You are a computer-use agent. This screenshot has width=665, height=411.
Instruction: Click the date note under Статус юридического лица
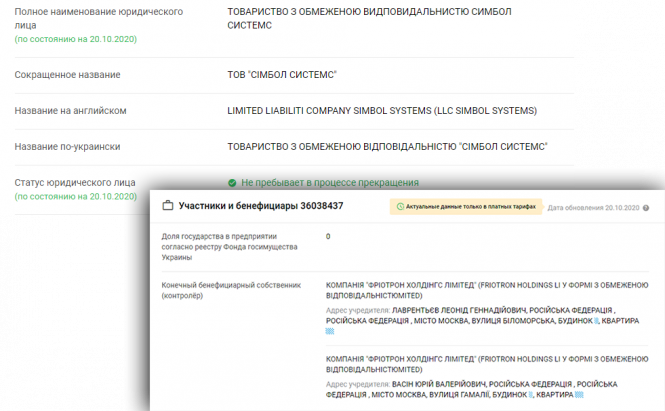76,196
